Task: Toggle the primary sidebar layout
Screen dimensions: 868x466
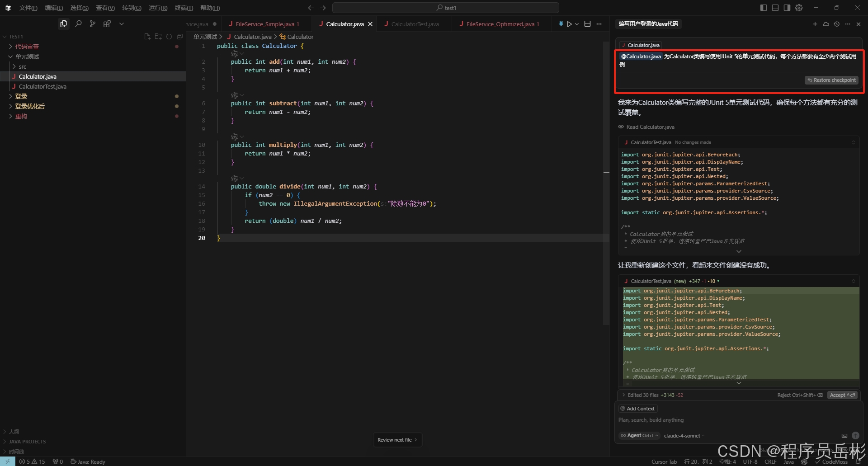Action: [x=764, y=8]
